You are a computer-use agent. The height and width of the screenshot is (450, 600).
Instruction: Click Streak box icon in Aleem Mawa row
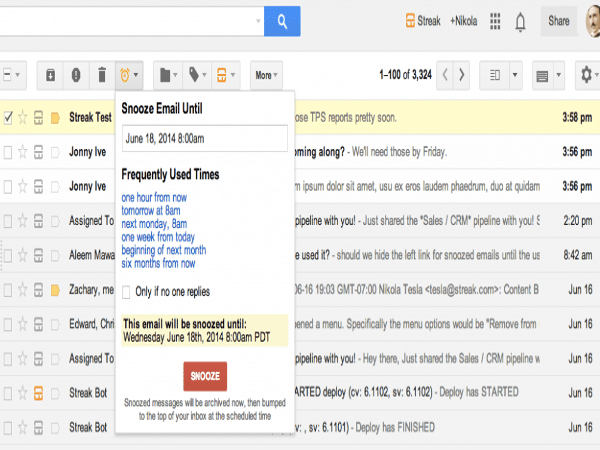38,255
